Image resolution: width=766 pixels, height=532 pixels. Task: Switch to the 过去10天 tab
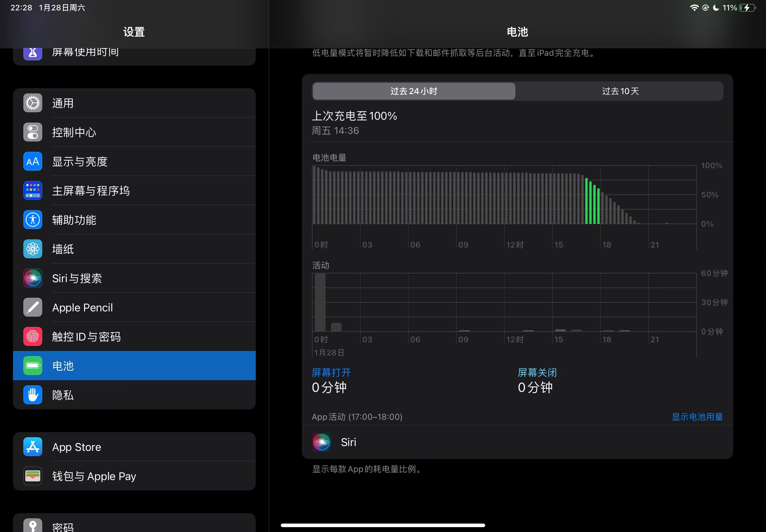click(x=620, y=91)
